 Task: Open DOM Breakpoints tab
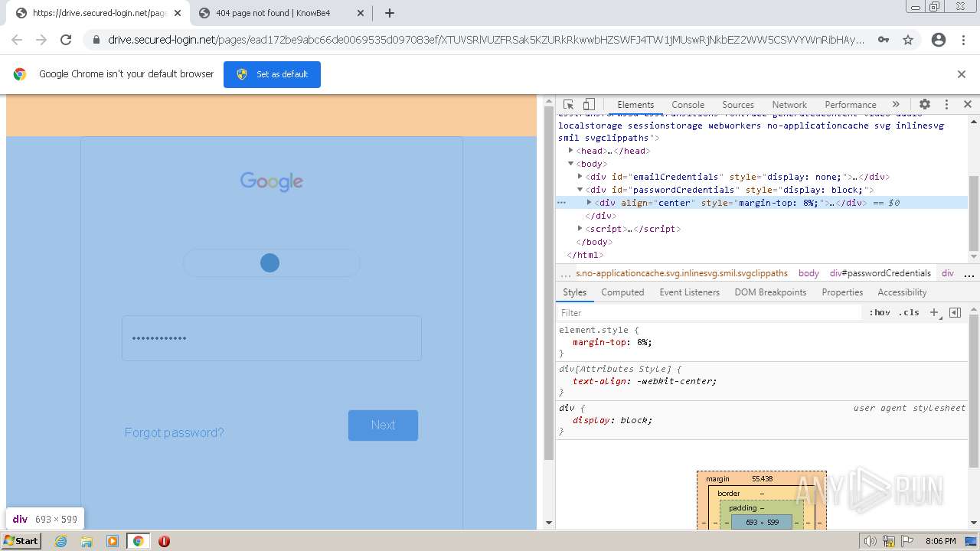click(x=770, y=292)
